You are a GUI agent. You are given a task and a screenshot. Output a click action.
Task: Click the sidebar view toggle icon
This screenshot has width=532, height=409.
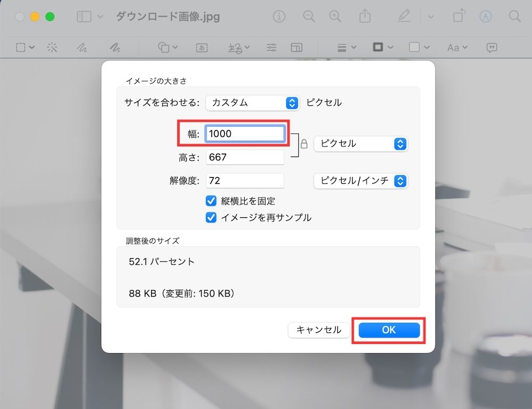(84, 17)
